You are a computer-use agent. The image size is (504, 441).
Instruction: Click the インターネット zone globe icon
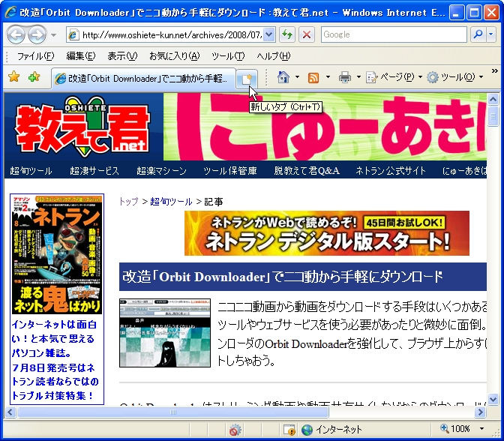pos(307,430)
